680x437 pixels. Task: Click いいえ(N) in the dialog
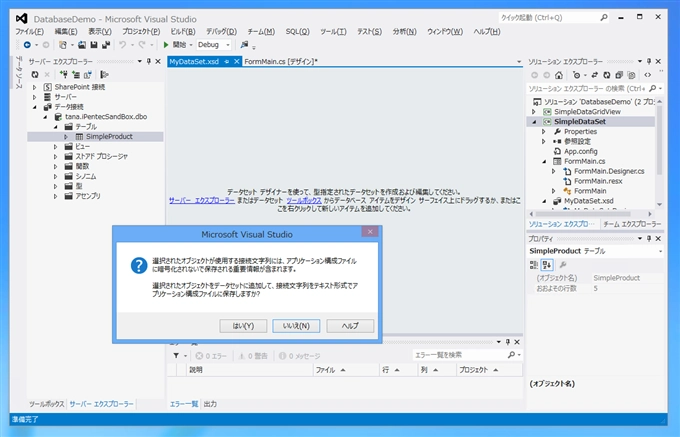coord(296,326)
